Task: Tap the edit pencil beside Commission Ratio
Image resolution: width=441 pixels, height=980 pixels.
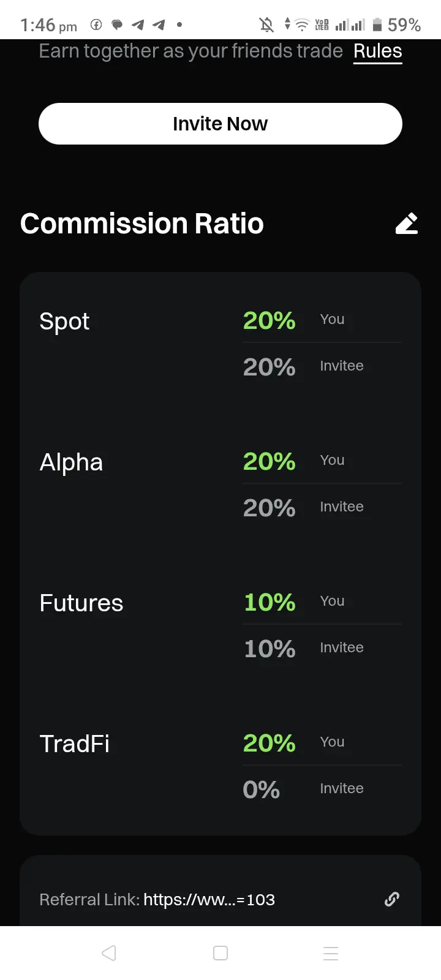Action: [407, 224]
